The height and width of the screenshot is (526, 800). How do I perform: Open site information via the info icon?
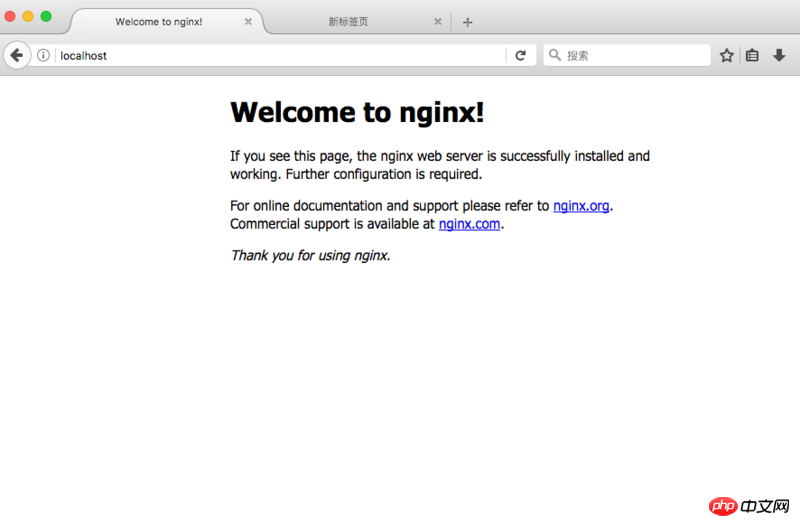click(43, 55)
